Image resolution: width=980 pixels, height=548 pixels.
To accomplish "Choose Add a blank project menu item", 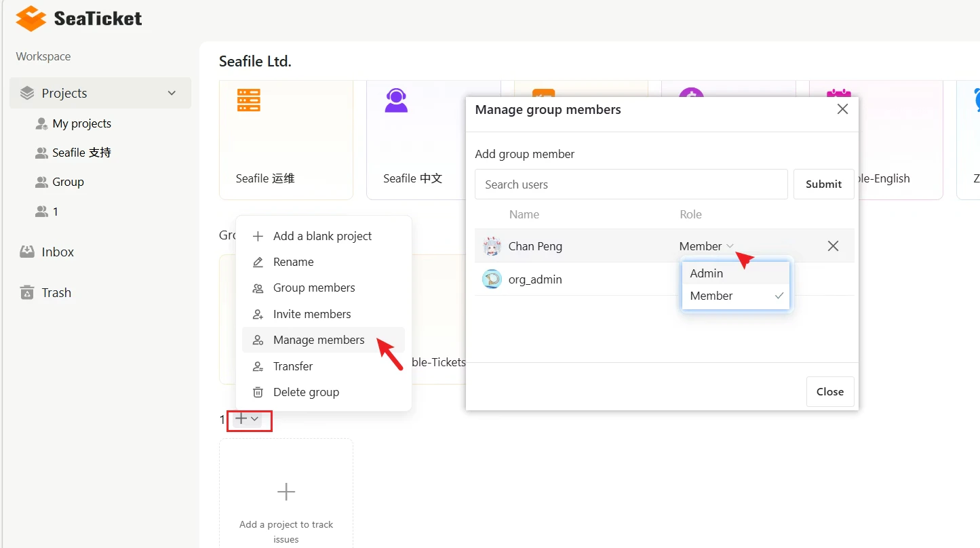I will (324, 236).
